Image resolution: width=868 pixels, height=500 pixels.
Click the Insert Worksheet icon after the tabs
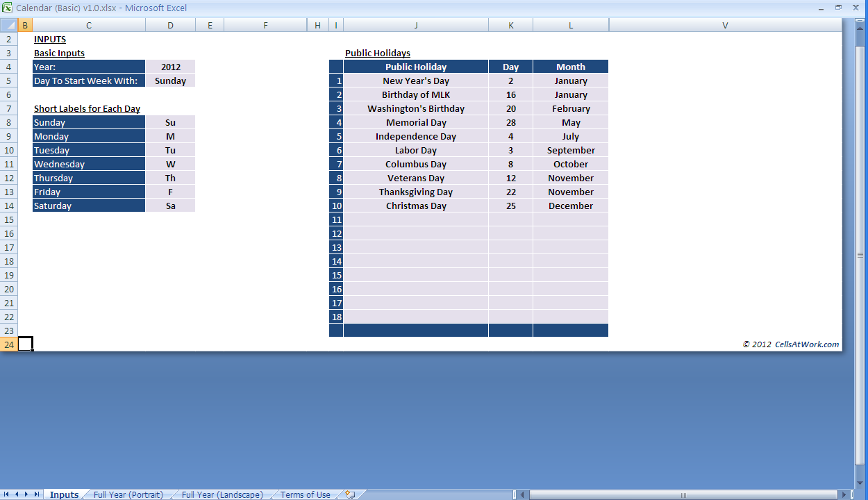pos(350,494)
